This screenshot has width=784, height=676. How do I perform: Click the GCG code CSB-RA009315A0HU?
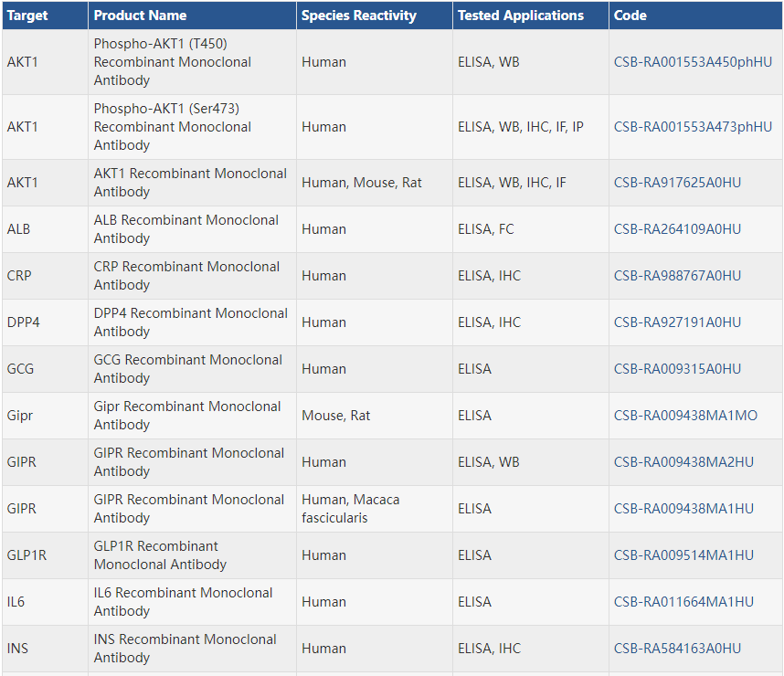point(677,369)
